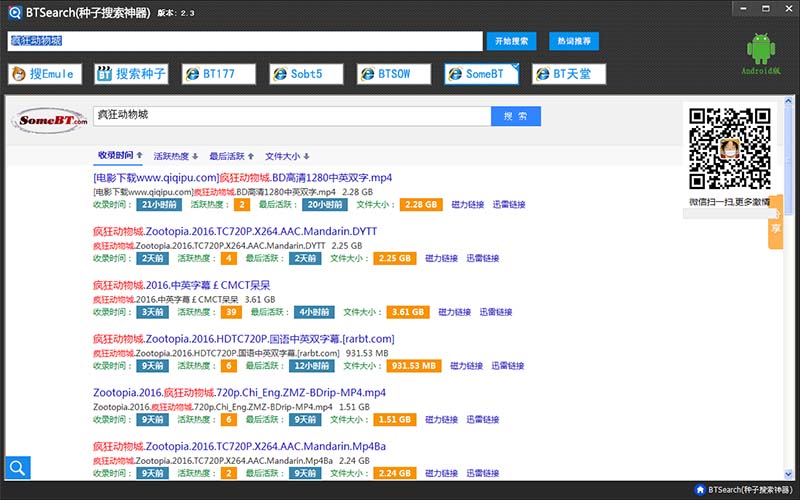800x500 pixels.
Task: Click 磁力链接 for the 2.25 GB result
Action: pos(441,258)
